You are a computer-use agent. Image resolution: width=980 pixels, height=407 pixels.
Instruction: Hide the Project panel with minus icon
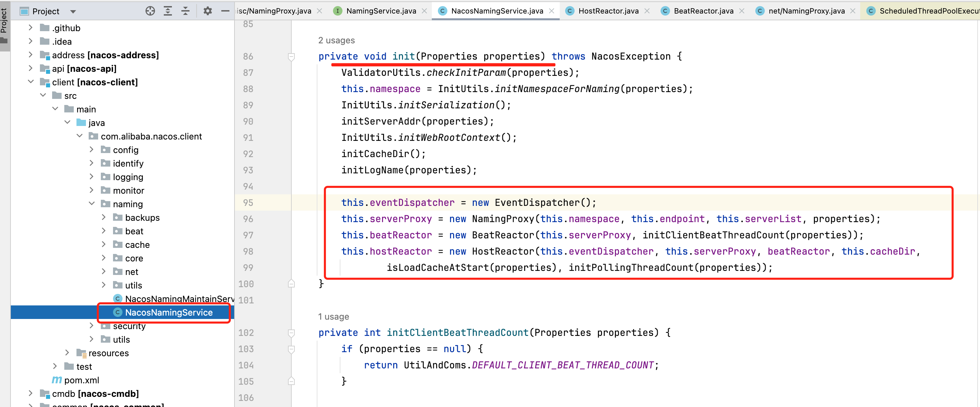225,11
